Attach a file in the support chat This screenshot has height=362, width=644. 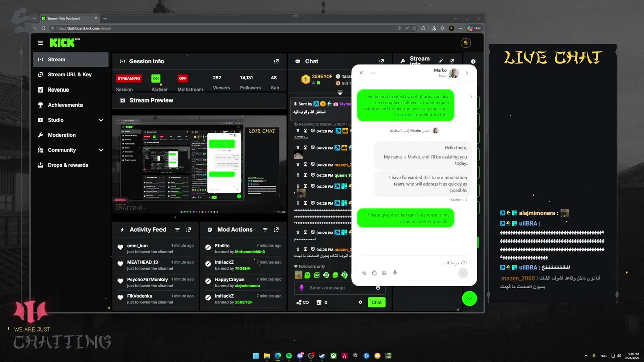[364, 273]
